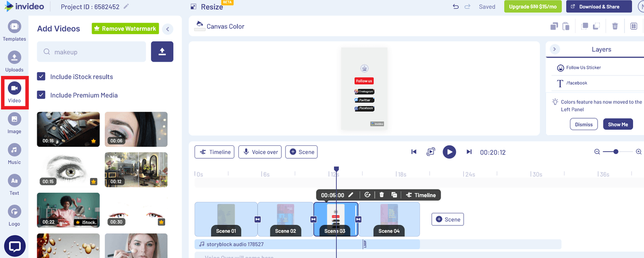Viewport: 644px width, 258px height.
Task: Open Timeline from the Scene 03 popup toolbar
Action: coord(421,195)
